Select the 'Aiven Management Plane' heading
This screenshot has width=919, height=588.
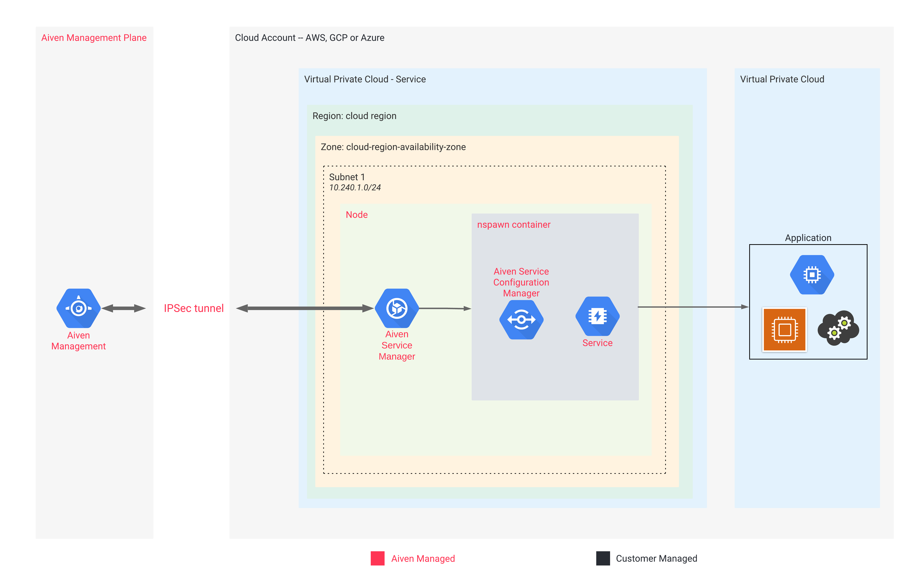tap(94, 38)
